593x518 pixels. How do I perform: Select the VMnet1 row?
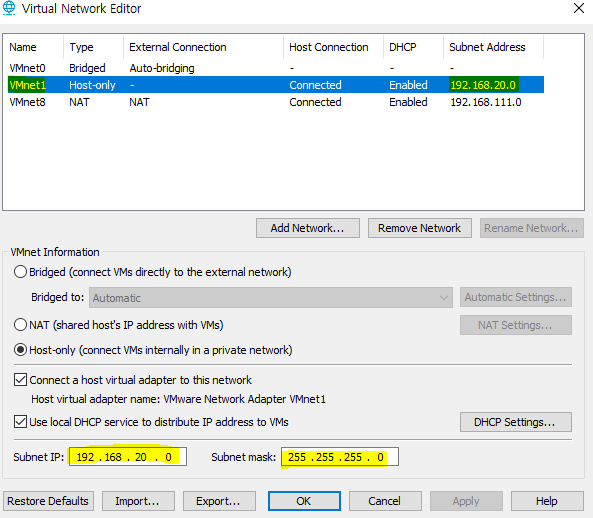click(x=276, y=85)
